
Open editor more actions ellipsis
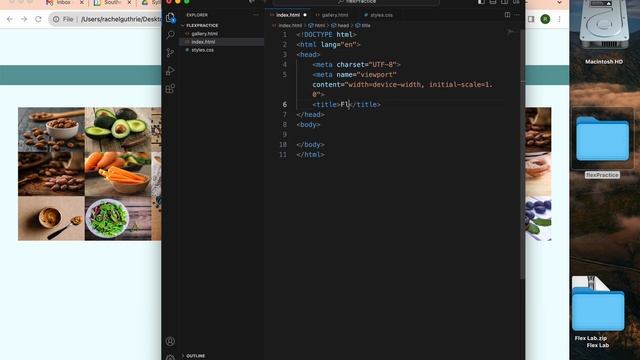[517, 15]
